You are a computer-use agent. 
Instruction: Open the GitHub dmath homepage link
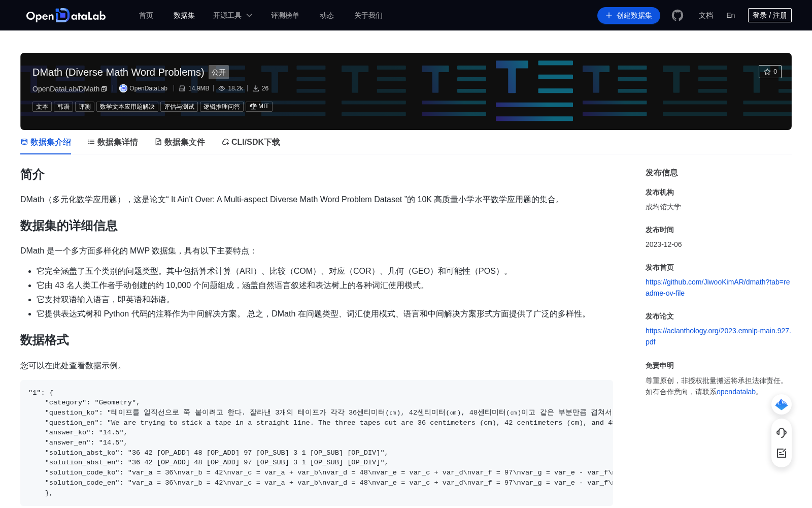718,288
